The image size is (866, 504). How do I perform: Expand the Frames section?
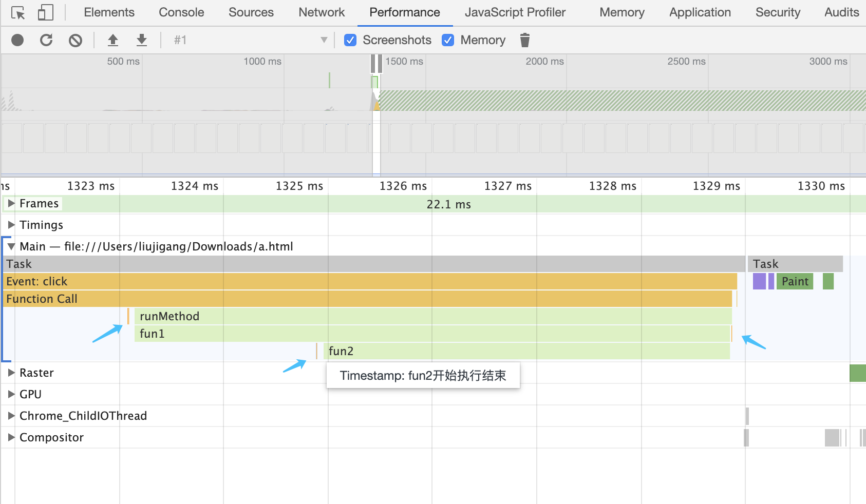(x=11, y=204)
